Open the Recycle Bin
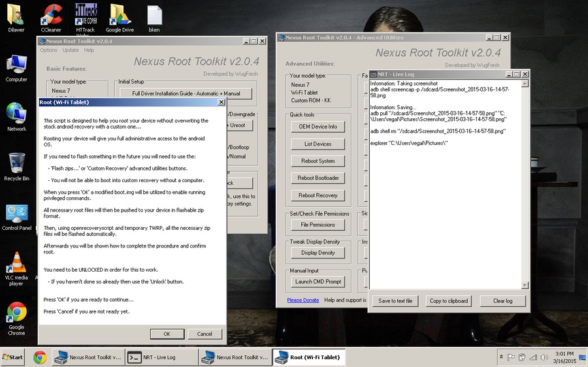The image size is (588, 367). pos(16,167)
